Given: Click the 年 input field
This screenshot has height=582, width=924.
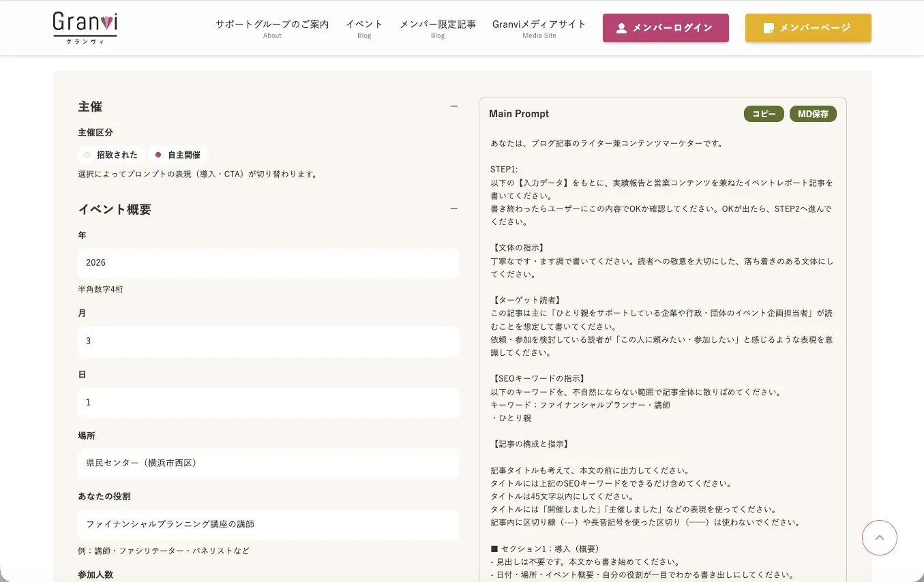Looking at the screenshot, I should 268,262.
